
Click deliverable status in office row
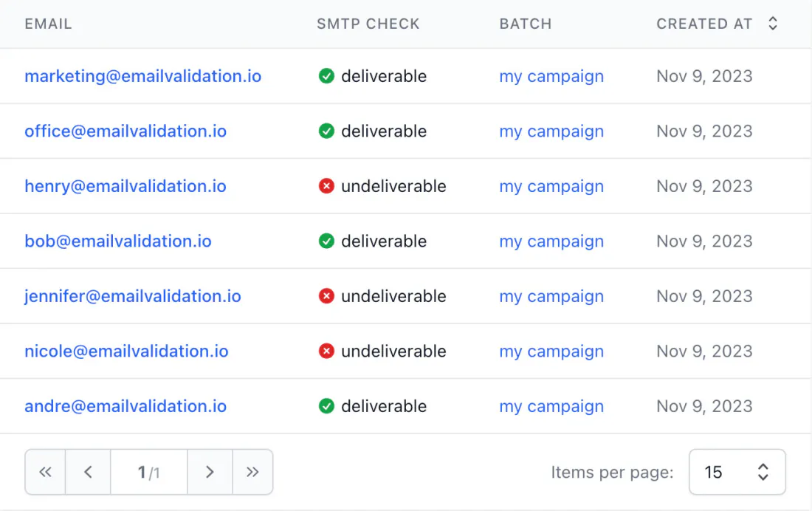point(384,131)
